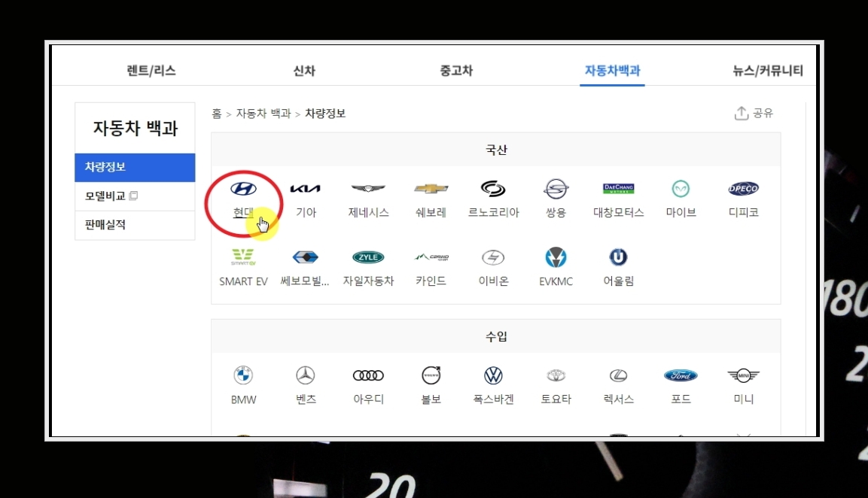Click the 어울림 text label
868x498 pixels.
tap(618, 281)
